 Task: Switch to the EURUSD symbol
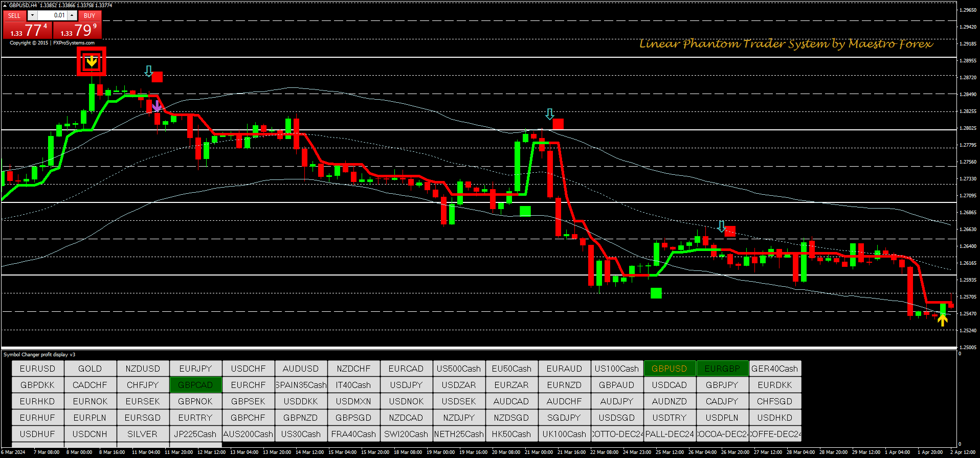point(37,369)
